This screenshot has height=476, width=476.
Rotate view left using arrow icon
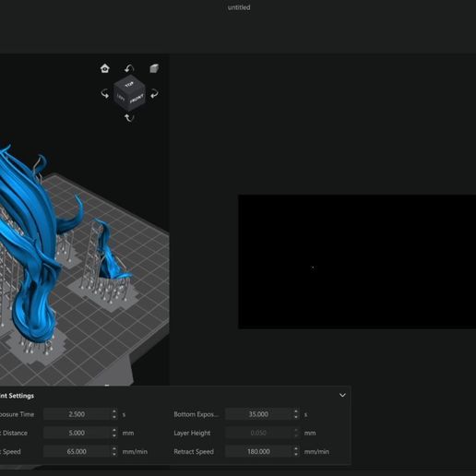(x=105, y=93)
